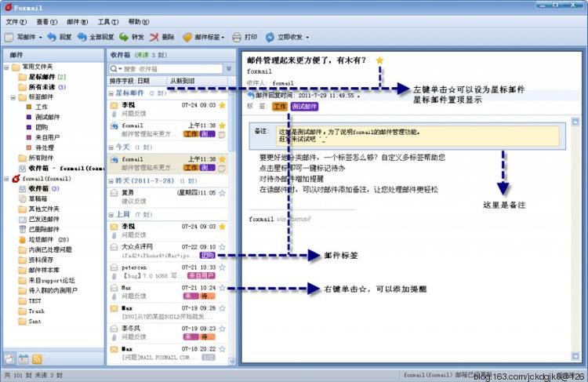The width and height of the screenshot is (588, 382).
Task: Open the 来自support论坛 folder
Action: coord(46,280)
